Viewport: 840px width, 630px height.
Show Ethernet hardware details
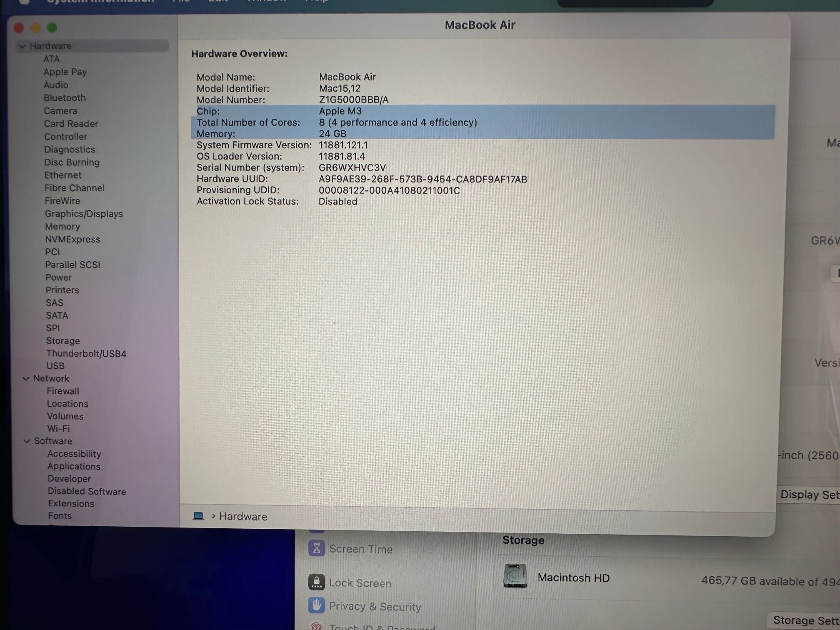[63, 175]
